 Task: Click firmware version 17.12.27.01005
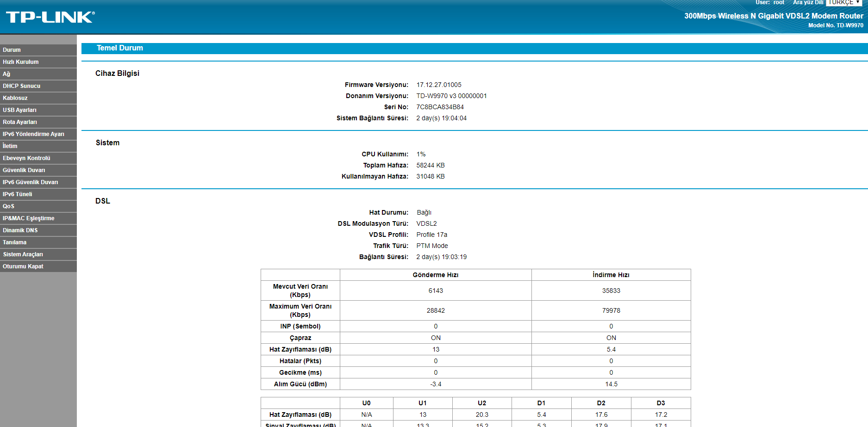(439, 85)
